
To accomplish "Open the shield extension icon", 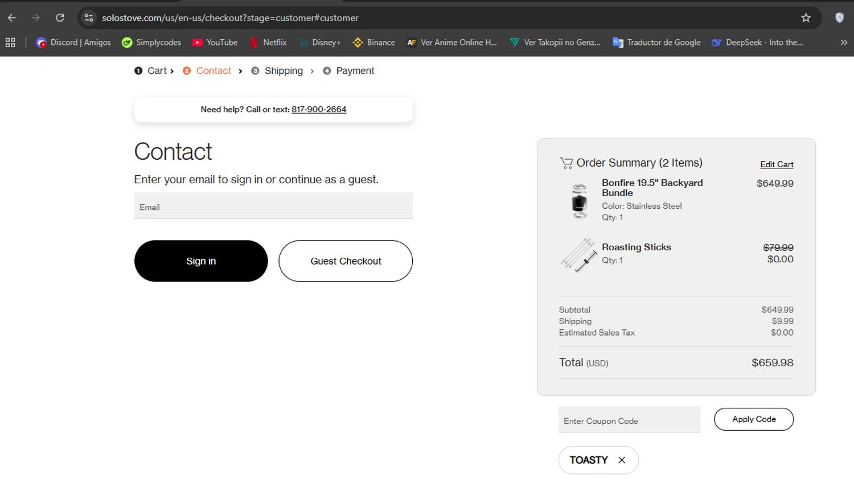I will 839,18.
